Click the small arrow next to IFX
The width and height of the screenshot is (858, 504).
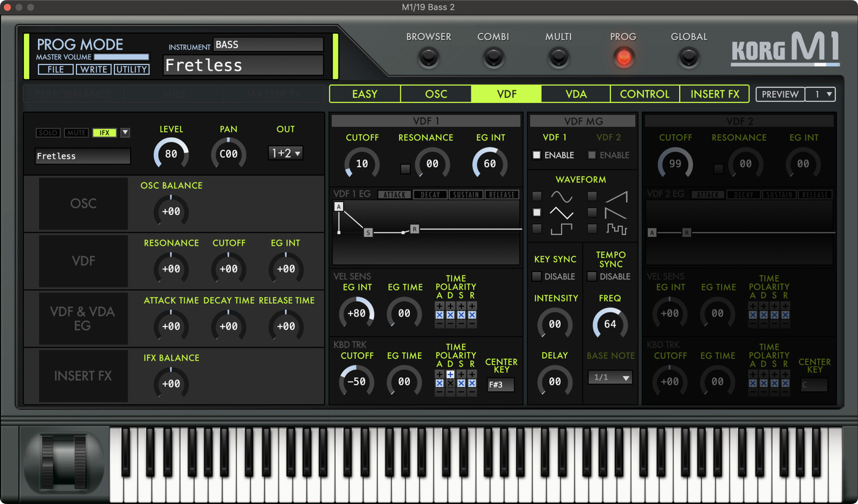point(125,132)
